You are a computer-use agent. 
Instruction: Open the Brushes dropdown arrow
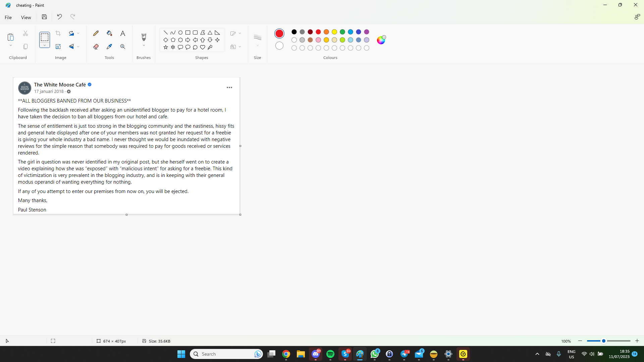pos(144,46)
